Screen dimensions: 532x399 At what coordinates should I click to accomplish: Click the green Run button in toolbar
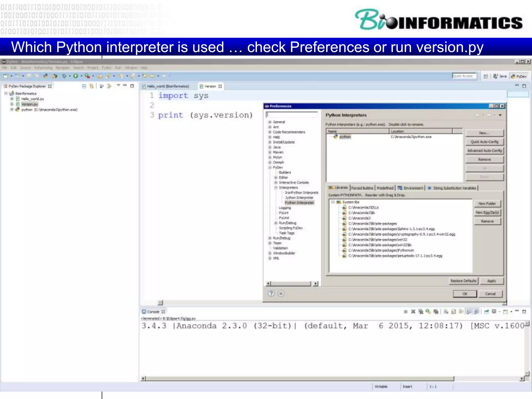76,76
